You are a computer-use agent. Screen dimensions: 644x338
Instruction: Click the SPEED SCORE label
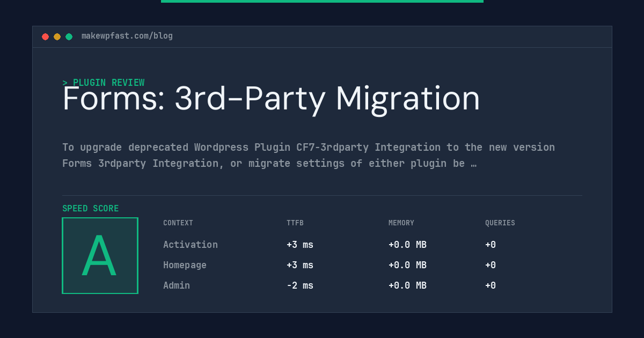click(x=91, y=209)
